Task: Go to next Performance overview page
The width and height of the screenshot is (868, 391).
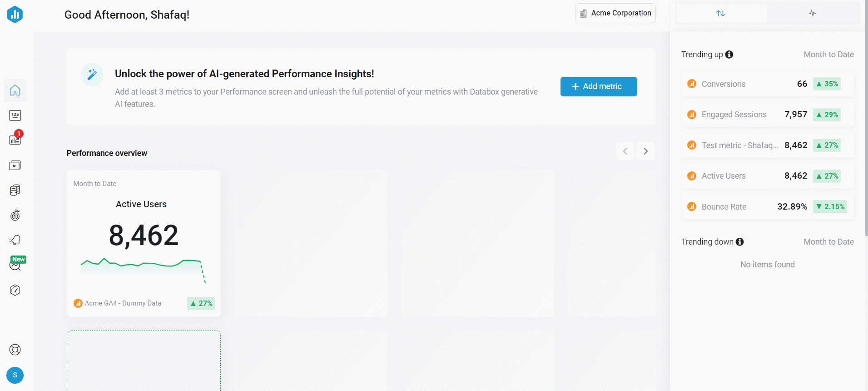Action: (645, 151)
